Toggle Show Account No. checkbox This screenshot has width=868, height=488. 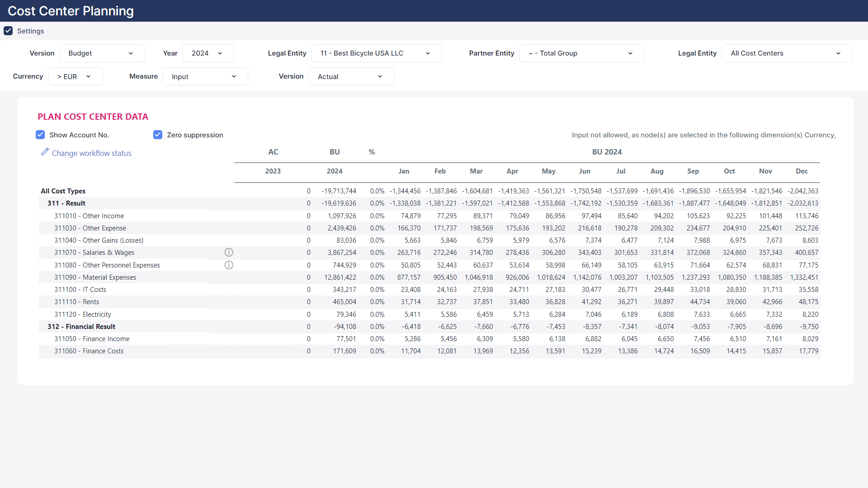coord(40,135)
